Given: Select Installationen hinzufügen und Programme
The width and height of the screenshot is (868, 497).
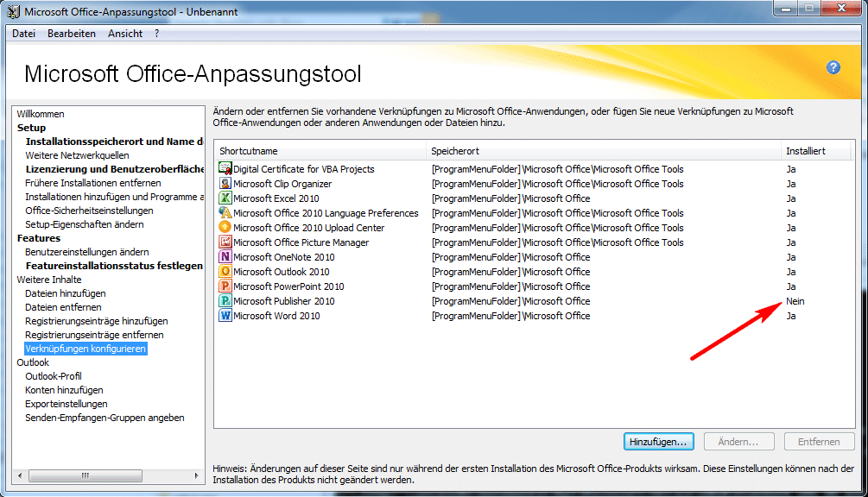Looking at the screenshot, I should point(114,197).
